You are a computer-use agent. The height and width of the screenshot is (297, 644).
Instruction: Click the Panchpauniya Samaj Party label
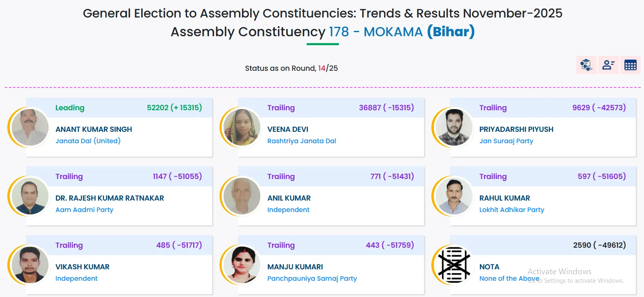tap(312, 279)
